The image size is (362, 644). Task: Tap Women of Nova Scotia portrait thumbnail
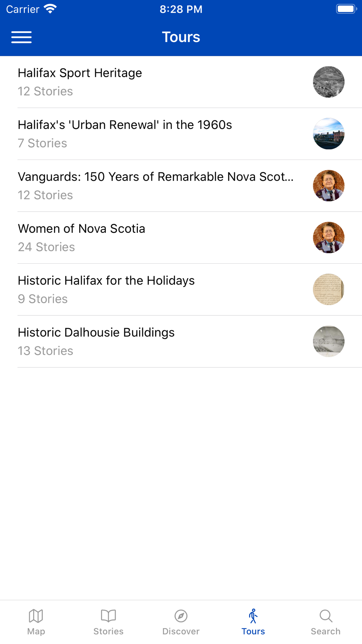coord(329,237)
